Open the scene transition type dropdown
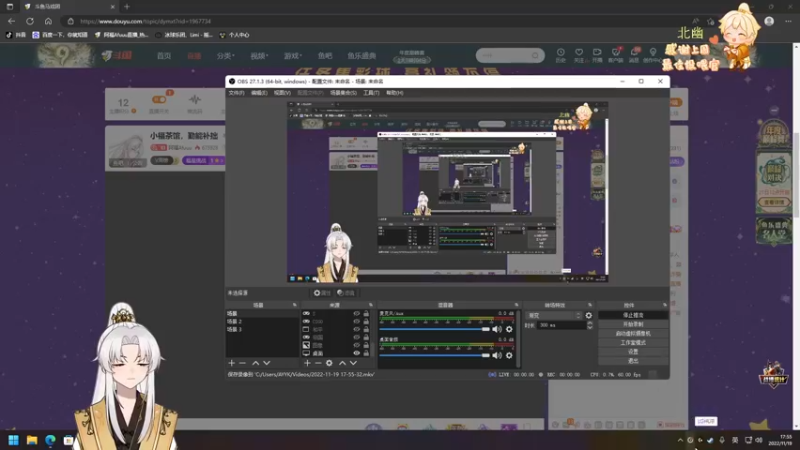 coord(554,315)
